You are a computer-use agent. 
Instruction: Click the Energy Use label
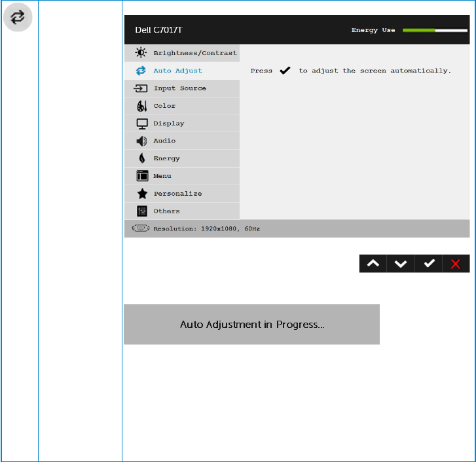pos(373,30)
